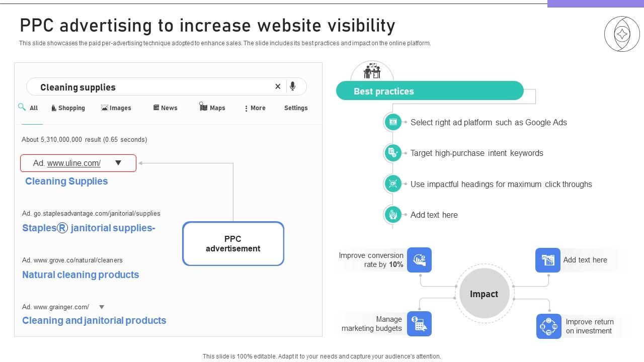Image resolution: width=644 pixels, height=362 pixels.
Task: Click the blue icon beside Add text here
Action: pos(548,260)
